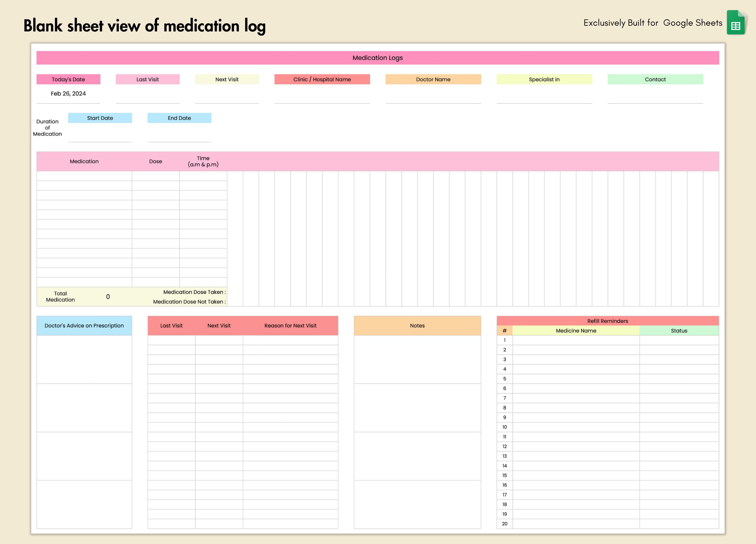Select the Clinic / Hospital Name header
The width and height of the screenshot is (756, 544).
(x=322, y=79)
